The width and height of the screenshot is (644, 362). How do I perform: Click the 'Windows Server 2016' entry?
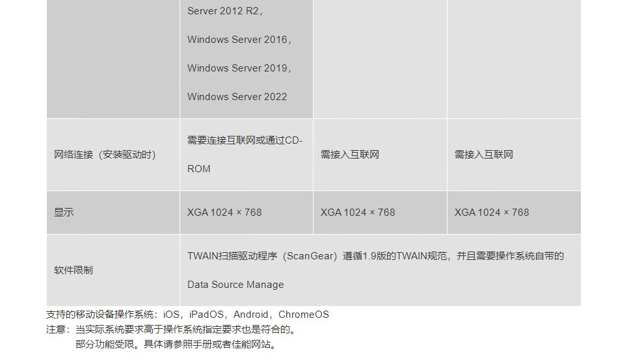(x=239, y=40)
